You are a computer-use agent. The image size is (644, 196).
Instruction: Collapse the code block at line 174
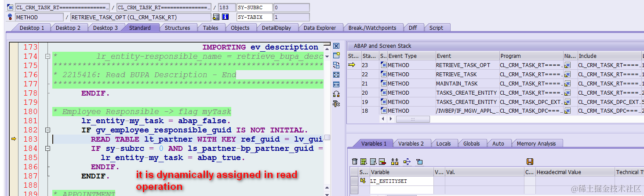(x=47, y=57)
